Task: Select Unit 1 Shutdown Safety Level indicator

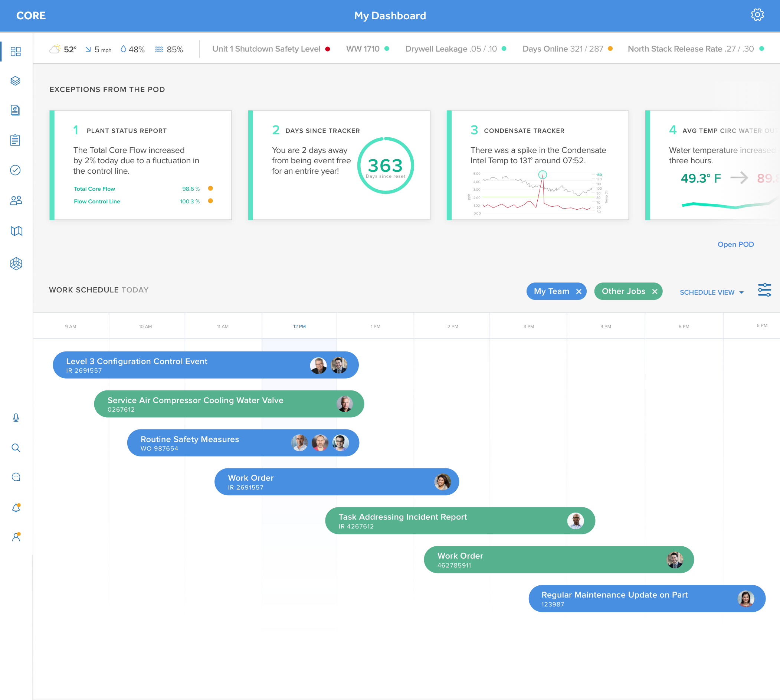Action: [x=271, y=49]
